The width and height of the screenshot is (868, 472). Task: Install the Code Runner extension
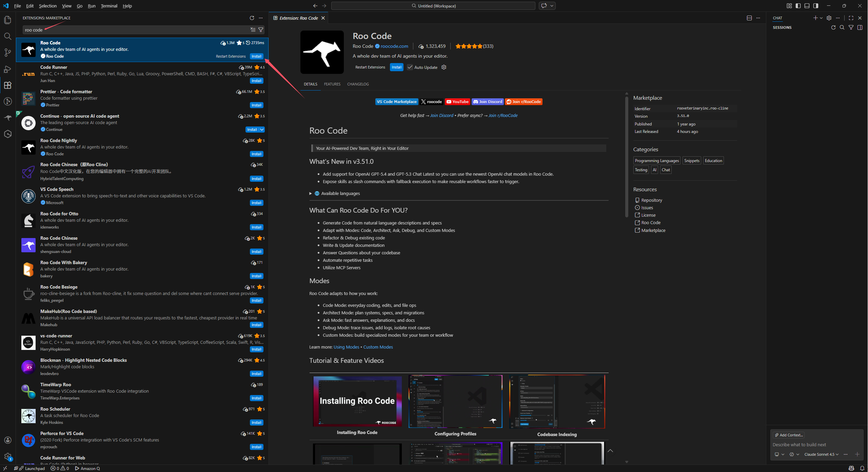(256, 81)
